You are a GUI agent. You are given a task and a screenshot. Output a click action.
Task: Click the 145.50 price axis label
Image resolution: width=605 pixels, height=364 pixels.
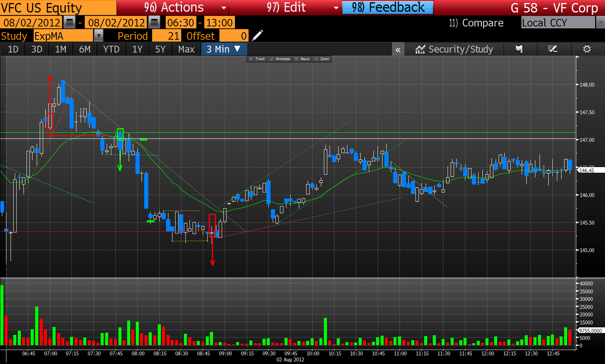[587, 223]
